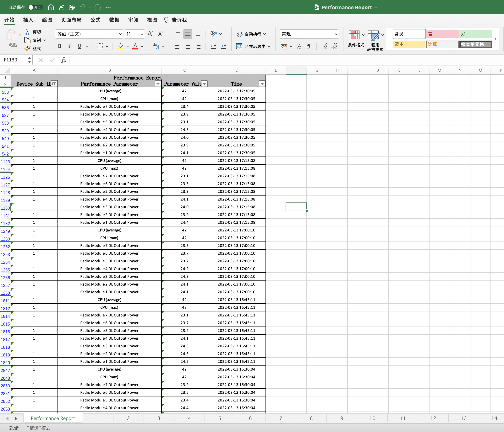Toggle underline formatting
The width and height of the screenshot is (504, 432).
coord(79,46)
